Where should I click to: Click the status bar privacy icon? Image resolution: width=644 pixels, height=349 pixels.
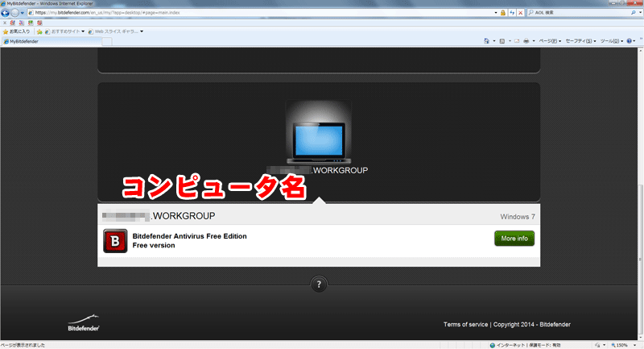(597, 345)
